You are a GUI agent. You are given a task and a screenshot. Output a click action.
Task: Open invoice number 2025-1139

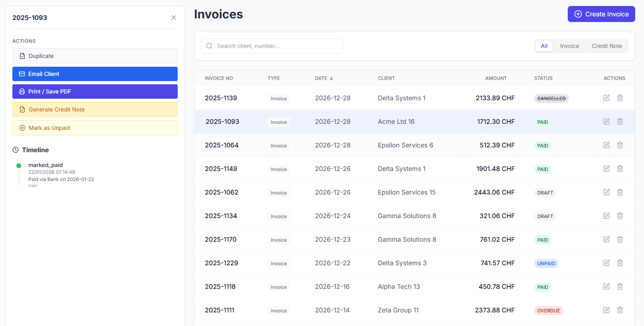coord(221,98)
